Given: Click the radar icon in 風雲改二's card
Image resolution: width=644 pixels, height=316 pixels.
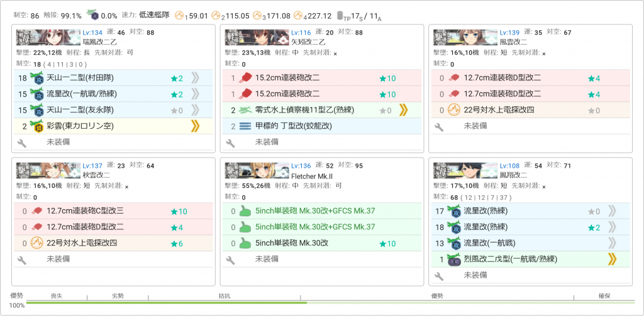Looking at the screenshot, I should pyautogui.click(x=453, y=111).
